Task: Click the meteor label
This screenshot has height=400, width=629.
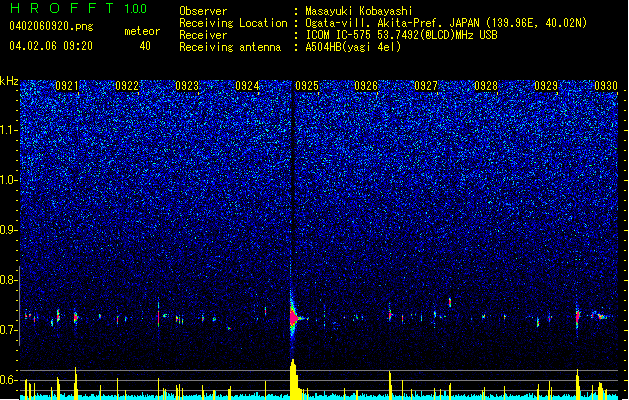Action: point(142,31)
